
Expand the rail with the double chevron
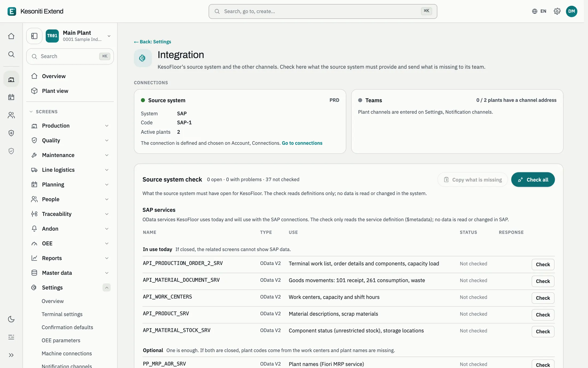(x=11, y=355)
